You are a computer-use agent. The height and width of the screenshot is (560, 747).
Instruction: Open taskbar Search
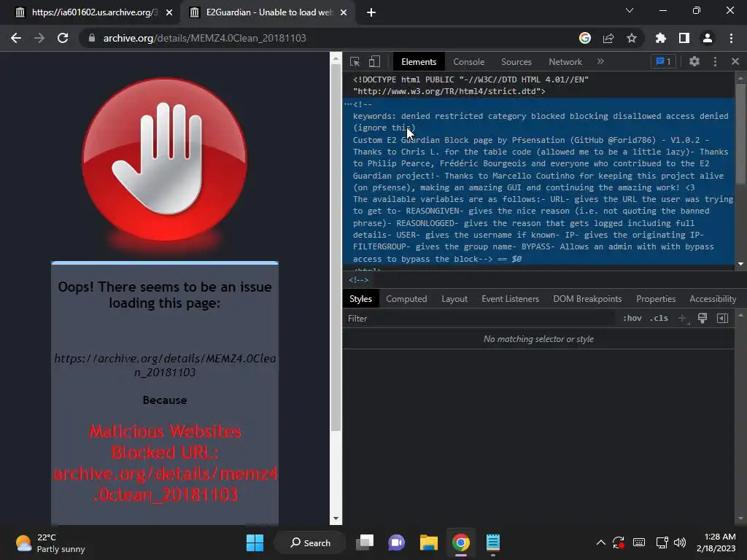(x=310, y=542)
